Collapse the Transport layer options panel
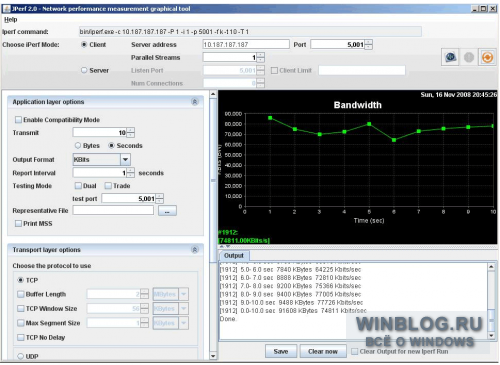The image size is (500, 365). point(195,250)
